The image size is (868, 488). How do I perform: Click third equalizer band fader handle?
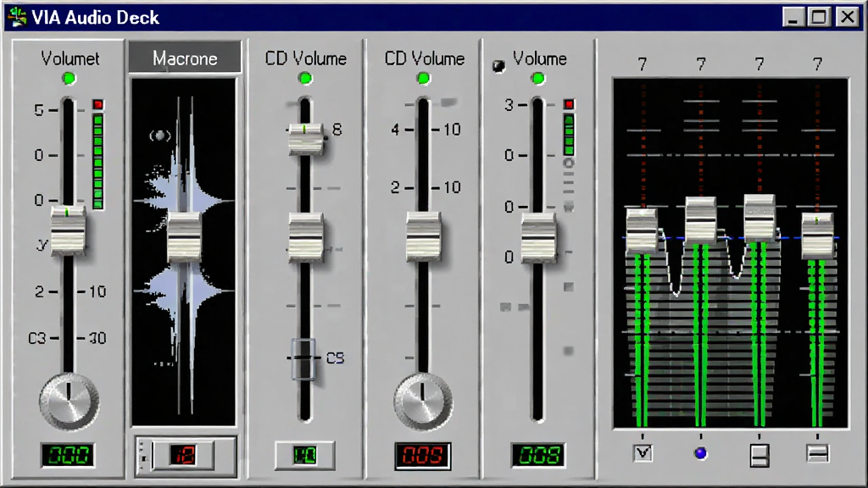(x=759, y=218)
